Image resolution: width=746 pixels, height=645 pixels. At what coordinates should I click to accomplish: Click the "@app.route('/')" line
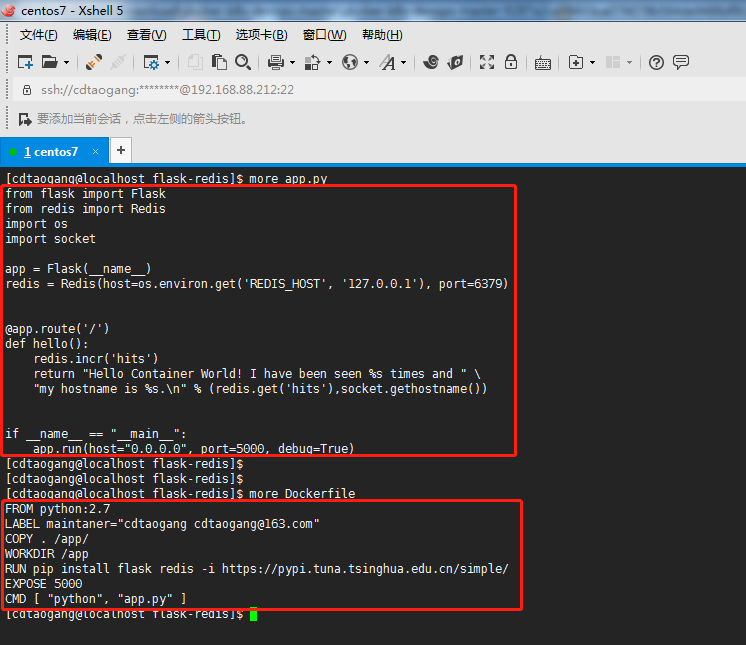click(x=57, y=329)
